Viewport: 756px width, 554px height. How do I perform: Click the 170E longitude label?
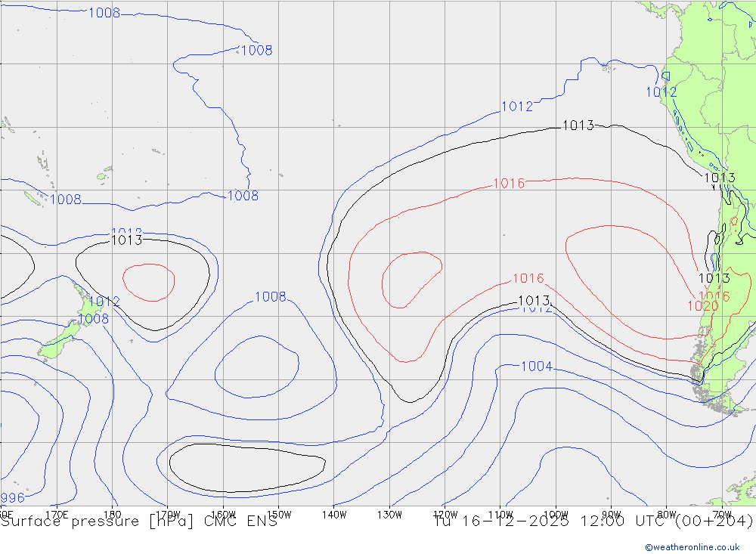point(57,515)
